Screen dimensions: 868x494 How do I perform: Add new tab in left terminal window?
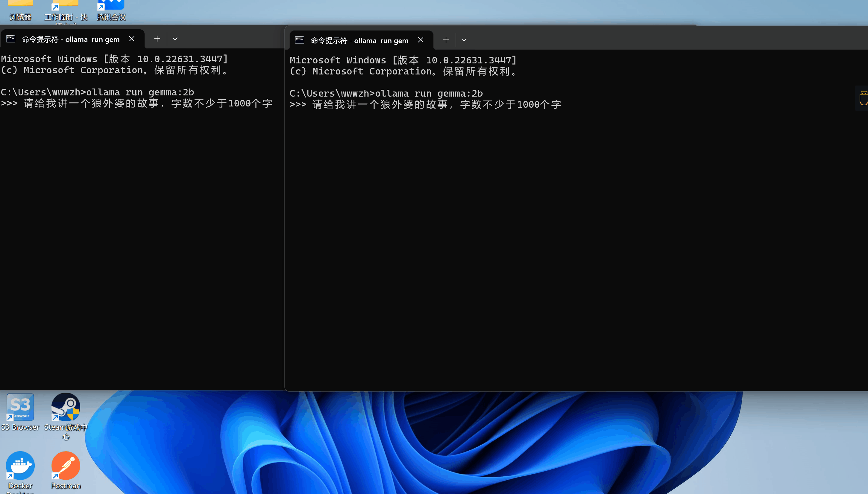[x=157, y=39]
